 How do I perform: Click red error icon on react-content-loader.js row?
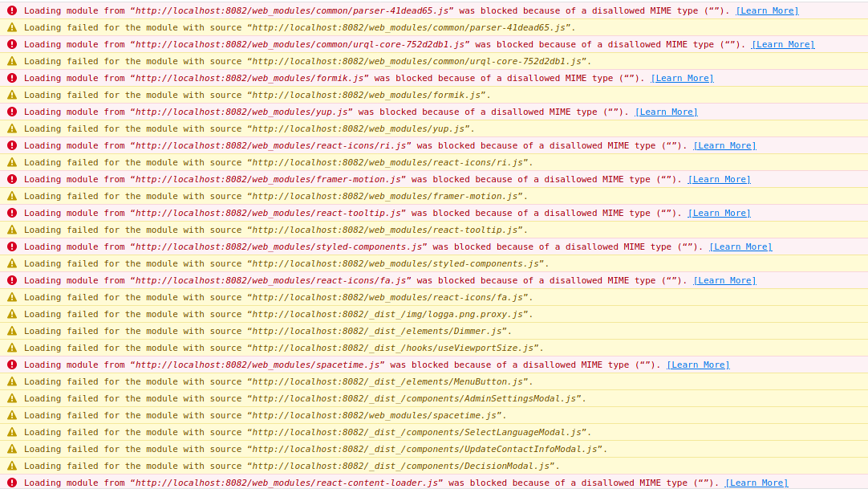[12, 483]
